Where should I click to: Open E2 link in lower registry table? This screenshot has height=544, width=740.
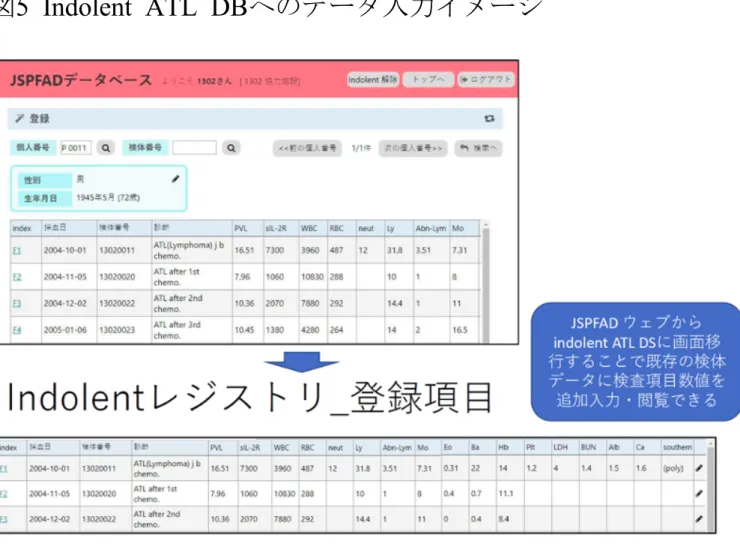(x=3, y=494)
